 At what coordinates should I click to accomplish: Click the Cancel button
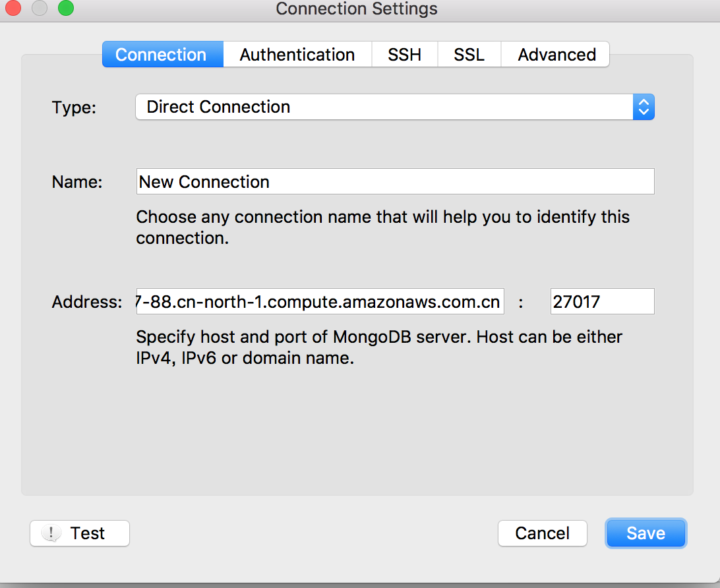542,533
